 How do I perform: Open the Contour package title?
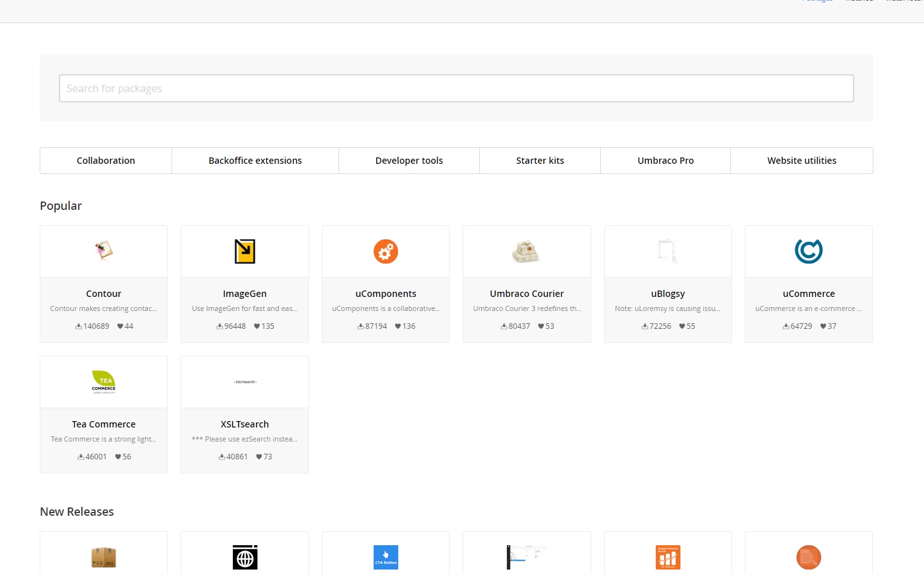(104, 294)
